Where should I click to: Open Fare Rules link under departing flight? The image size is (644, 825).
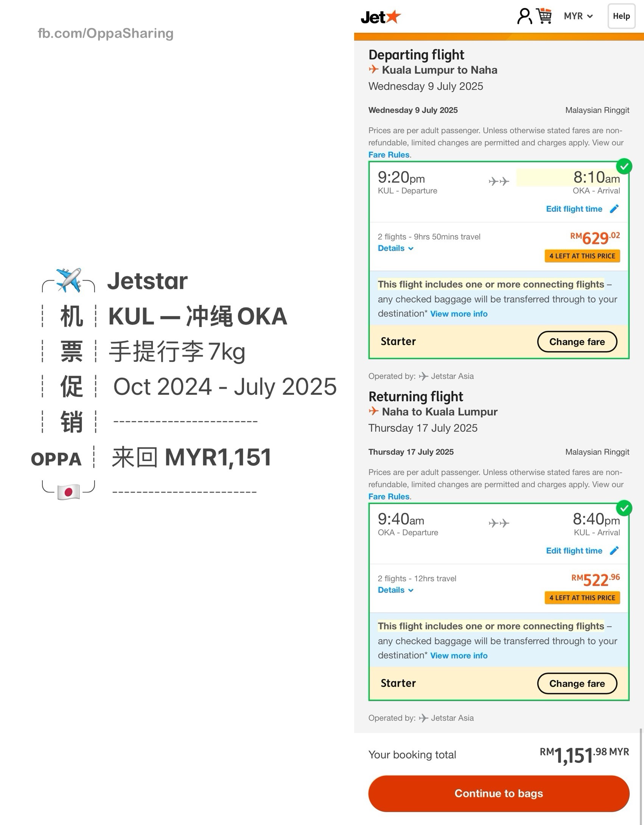point(389,155)
